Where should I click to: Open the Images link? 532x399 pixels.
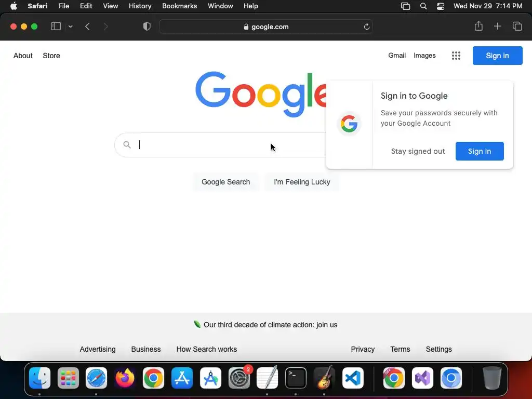click(424, 55)
